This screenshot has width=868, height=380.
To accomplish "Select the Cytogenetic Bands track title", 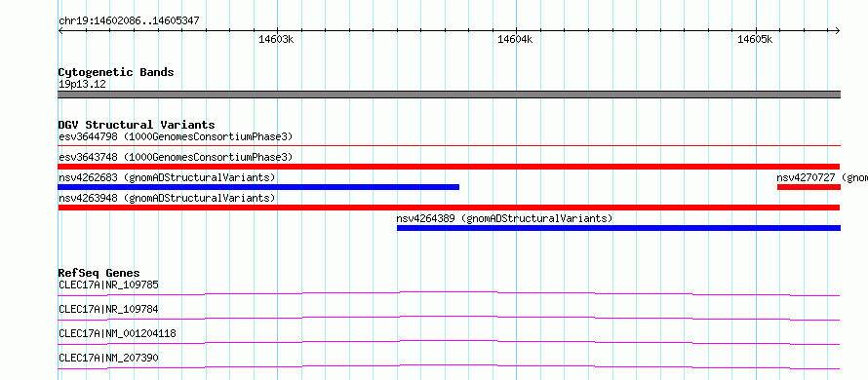I will pyautogui.click(x=116, y=72).
